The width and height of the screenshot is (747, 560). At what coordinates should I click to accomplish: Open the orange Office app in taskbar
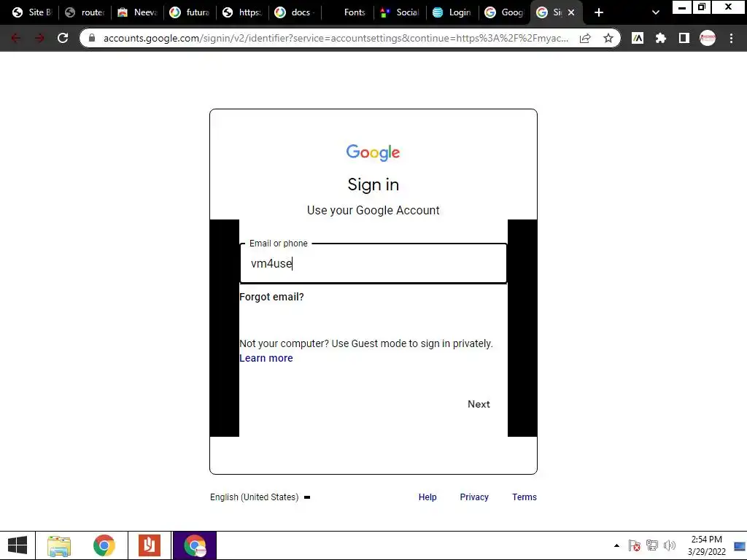149,545
